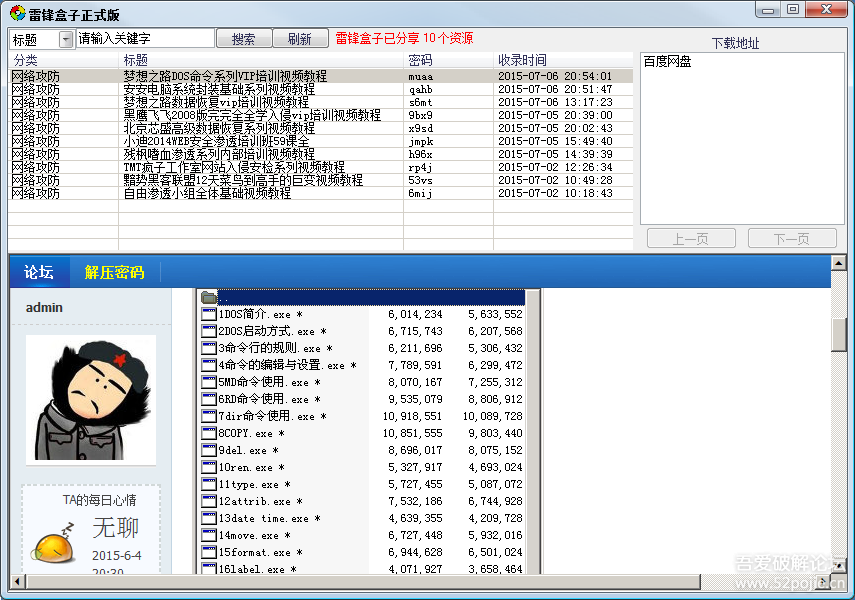This screenshot has width=855, height=600.
Task: Open the parent folder '..' icon
Action: click(209, 297)
